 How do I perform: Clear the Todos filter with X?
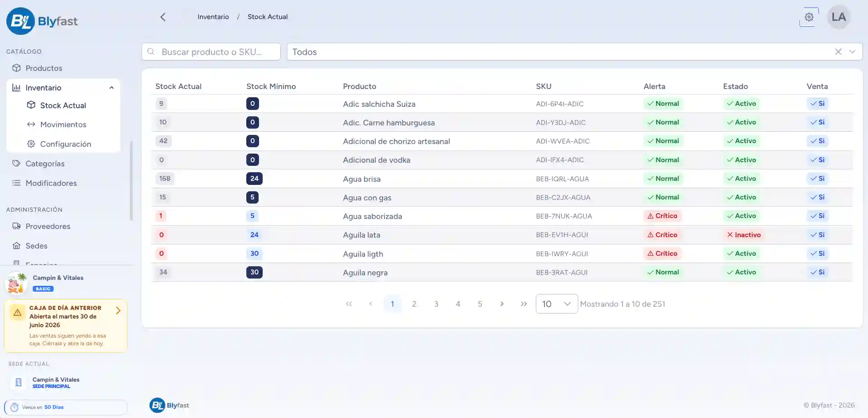(838, 52)
